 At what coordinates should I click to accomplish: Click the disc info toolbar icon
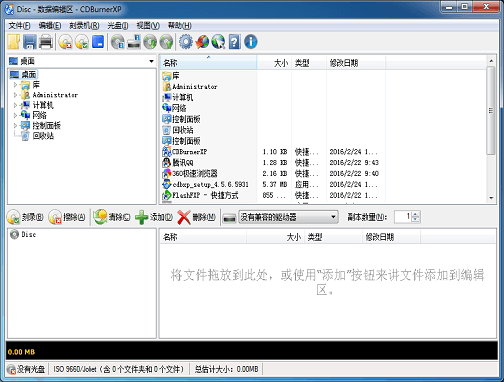coord(118,42)
